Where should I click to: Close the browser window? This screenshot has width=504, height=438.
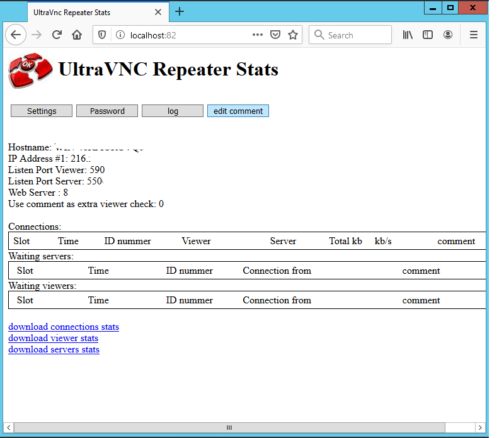[x=472, y=8]
